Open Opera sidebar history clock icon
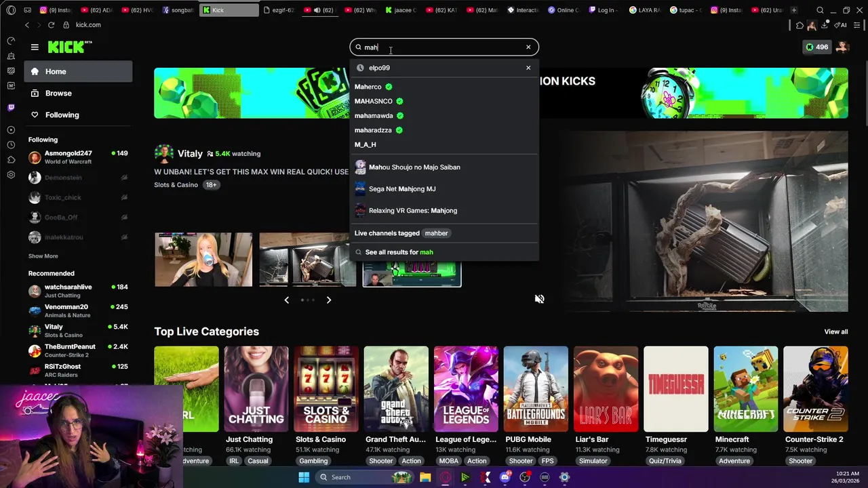Screen dimensions: 868x488 pos(11,145)
